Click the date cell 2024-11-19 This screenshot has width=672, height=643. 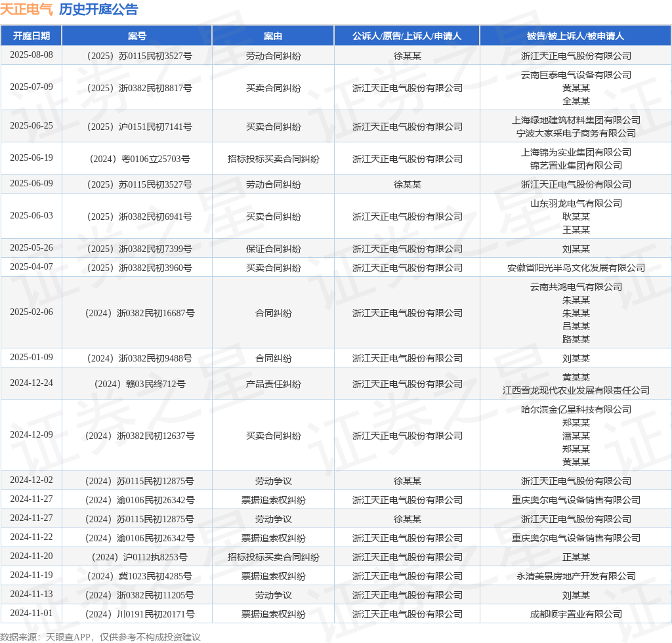click(x=31, y=575)
